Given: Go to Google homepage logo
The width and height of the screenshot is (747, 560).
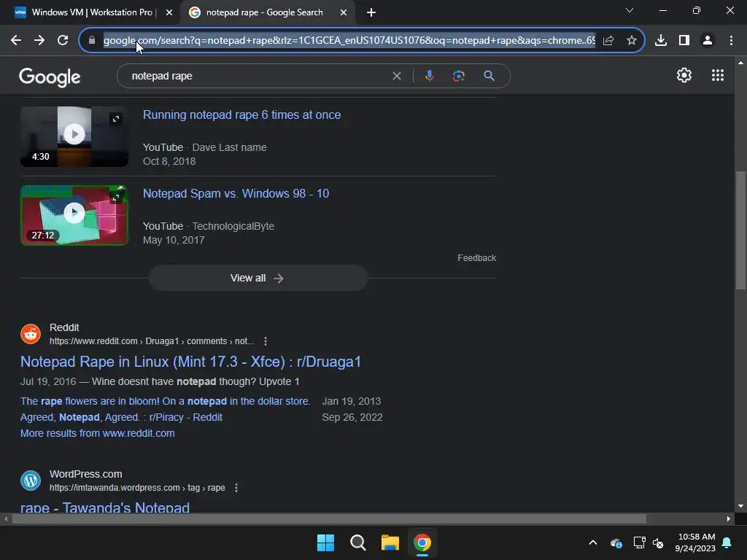Looking at the screenshot, I should [x=50, y=77].
